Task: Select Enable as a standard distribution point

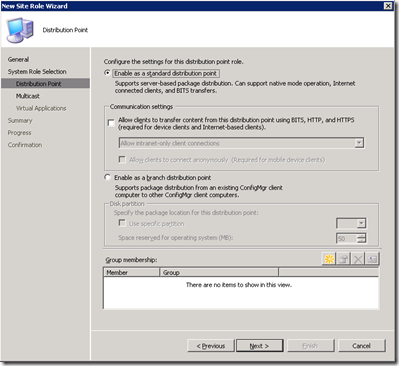Action: pyautogui.click(x=107, y=73)
